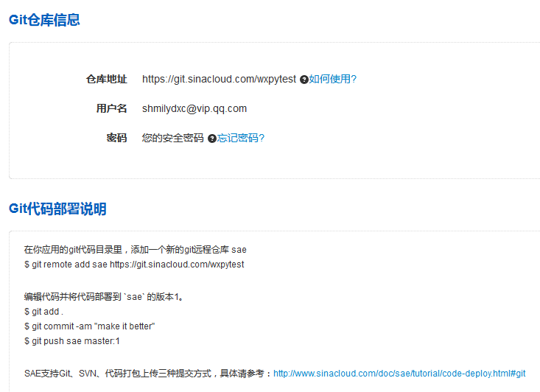Click the git push sae master:1 command

pyautogui.click(x=72, y=341)
